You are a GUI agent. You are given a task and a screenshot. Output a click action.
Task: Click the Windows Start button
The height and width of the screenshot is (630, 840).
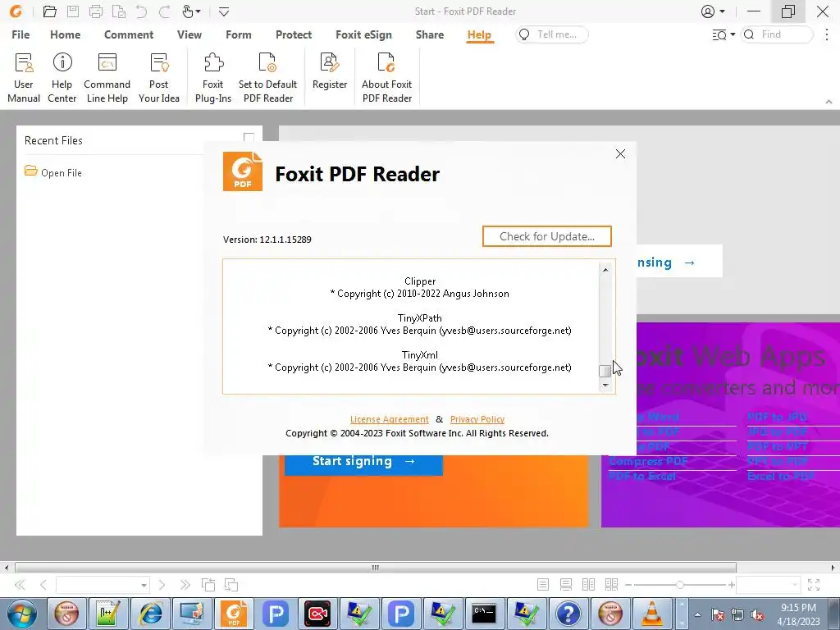tap(22, 614)
